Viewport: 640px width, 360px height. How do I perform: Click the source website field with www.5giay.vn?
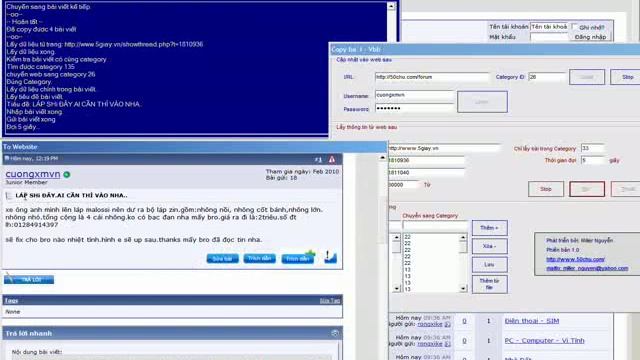click(444, 148)
